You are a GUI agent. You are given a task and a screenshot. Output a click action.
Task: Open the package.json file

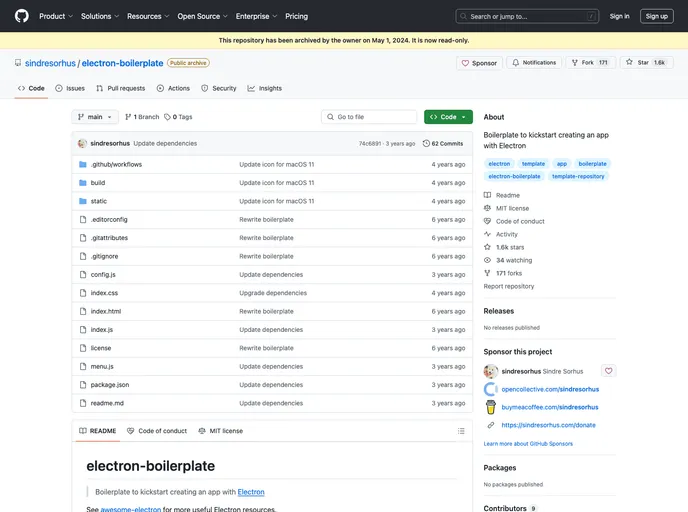point(110,385)
